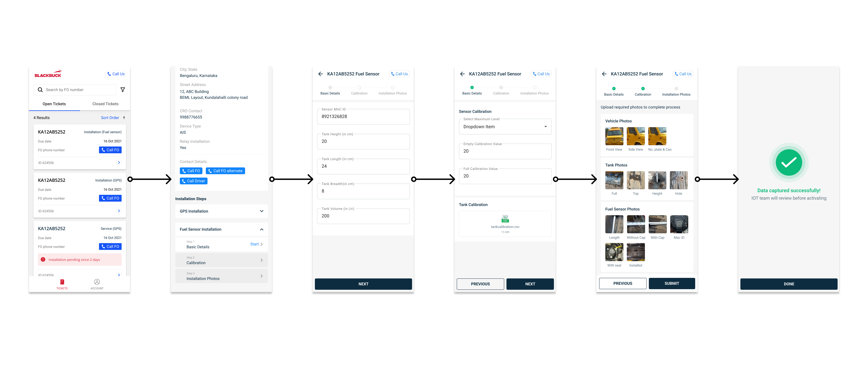Click the filter funnel icon beside search
This screenshot has height=372, width=868.
coord(123,90)
